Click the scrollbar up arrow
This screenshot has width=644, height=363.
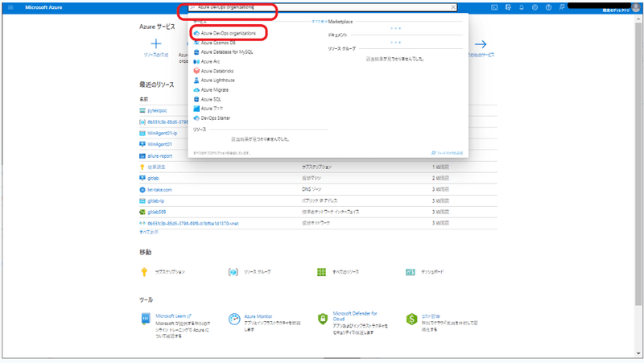tap(638, 19)
